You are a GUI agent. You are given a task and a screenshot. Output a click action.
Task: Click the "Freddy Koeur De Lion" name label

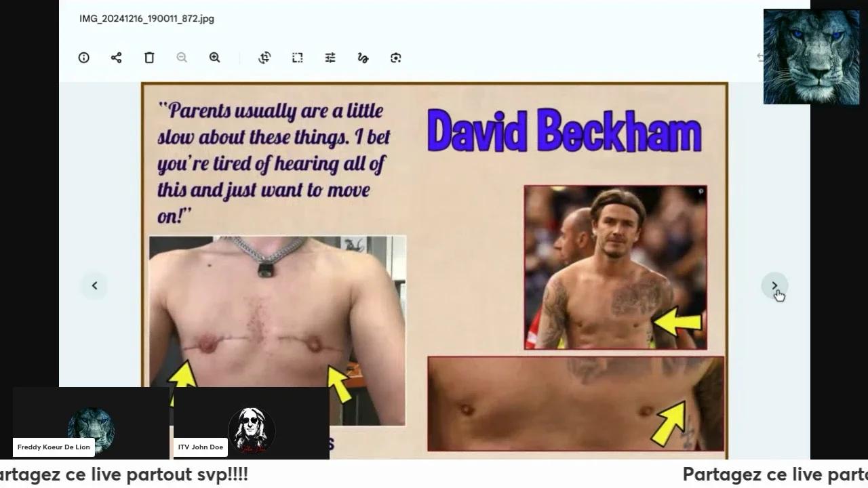[54, 447]
